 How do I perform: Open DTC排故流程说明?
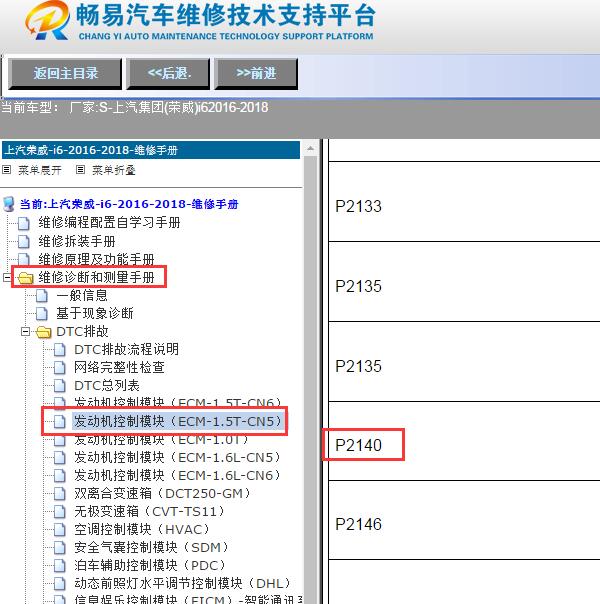coord(126,349)
